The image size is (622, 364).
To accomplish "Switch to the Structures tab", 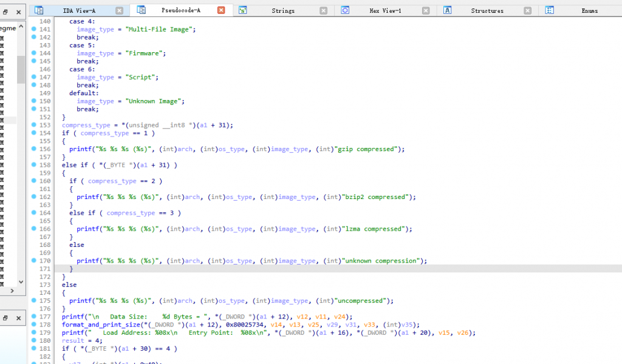I will coord(487,11).
